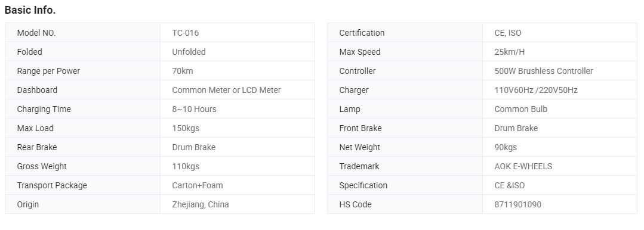Click the 70km range value
The width and height of the screenshot is (644, 230).
point(183,71)
